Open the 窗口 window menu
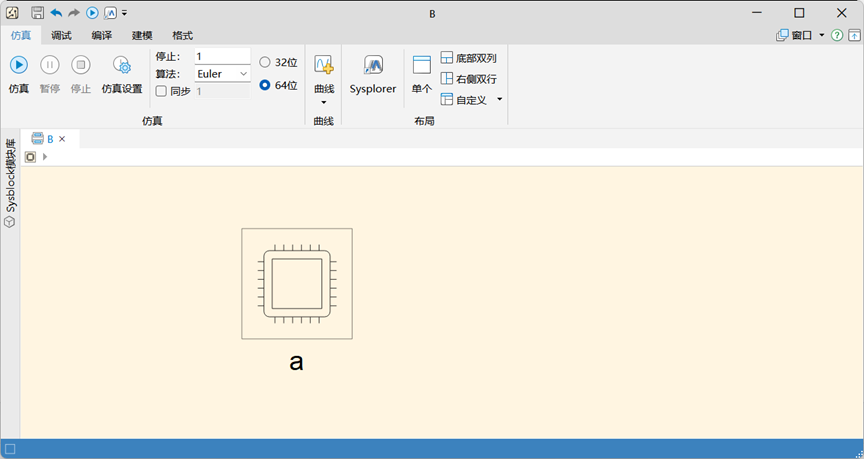The image size is (864, 459). tap(794, 35)
